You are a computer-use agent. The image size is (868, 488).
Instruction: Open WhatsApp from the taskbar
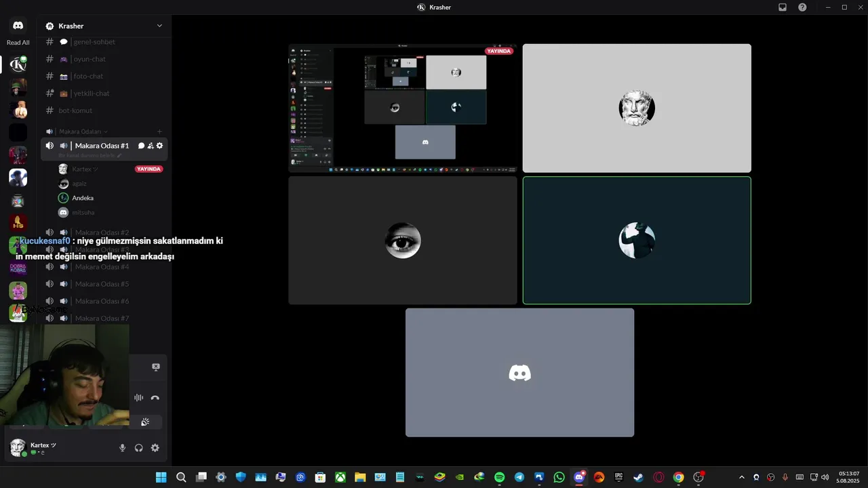pos(559,477)
